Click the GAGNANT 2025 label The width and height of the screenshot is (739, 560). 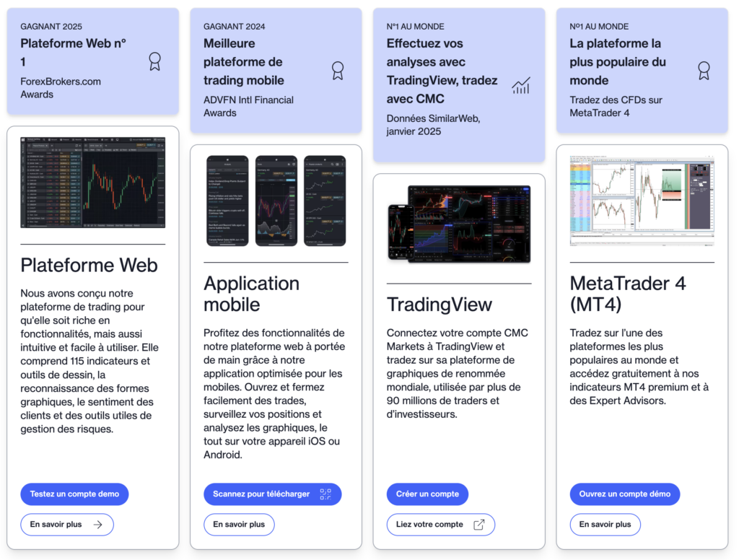(x=51, y=27)
